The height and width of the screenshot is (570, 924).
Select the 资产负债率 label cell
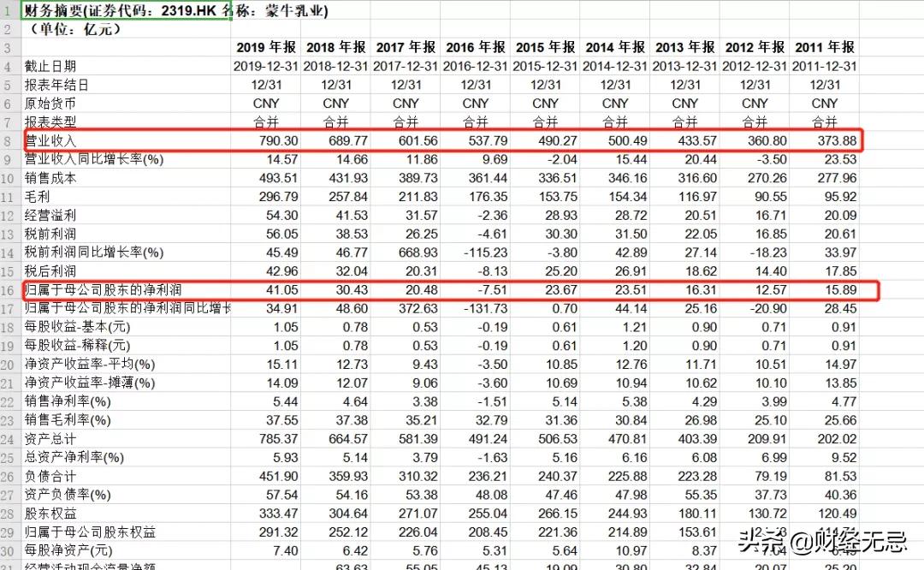click(x=60, y=495)
